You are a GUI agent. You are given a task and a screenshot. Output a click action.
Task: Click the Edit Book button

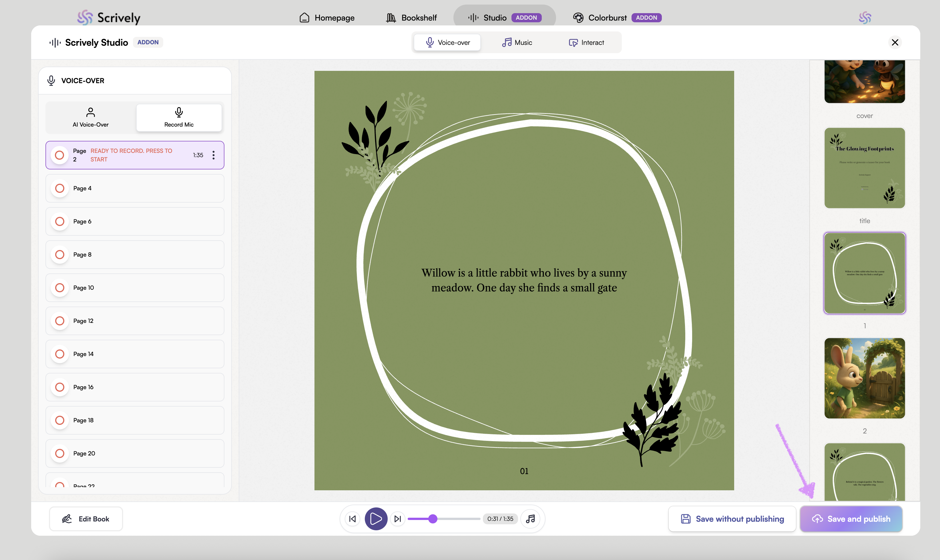(x=86, y=519)
